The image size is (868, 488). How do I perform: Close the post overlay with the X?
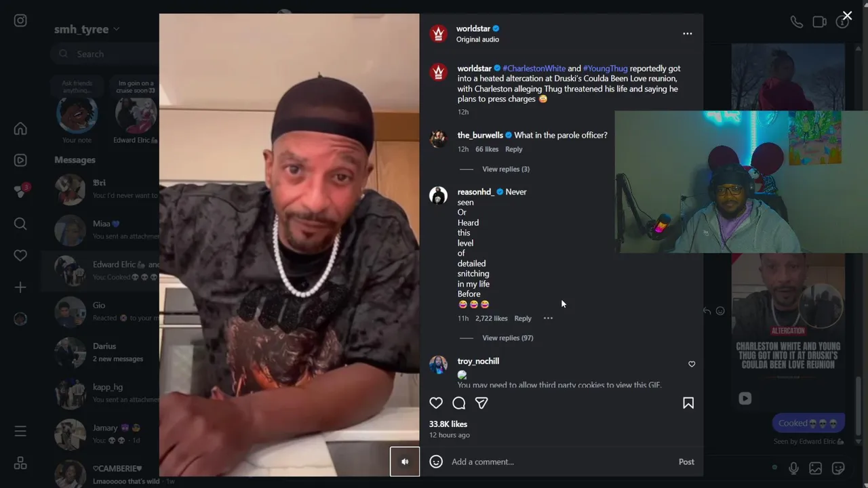tap(847, 16)
